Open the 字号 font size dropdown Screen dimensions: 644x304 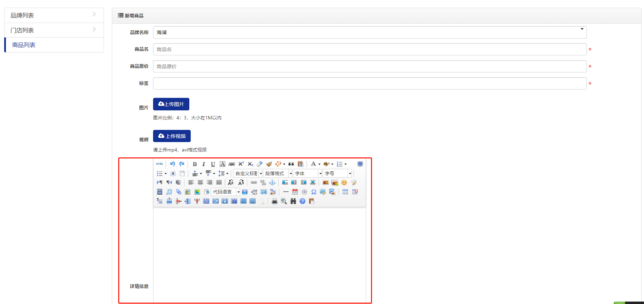click(x=338, y=173)
